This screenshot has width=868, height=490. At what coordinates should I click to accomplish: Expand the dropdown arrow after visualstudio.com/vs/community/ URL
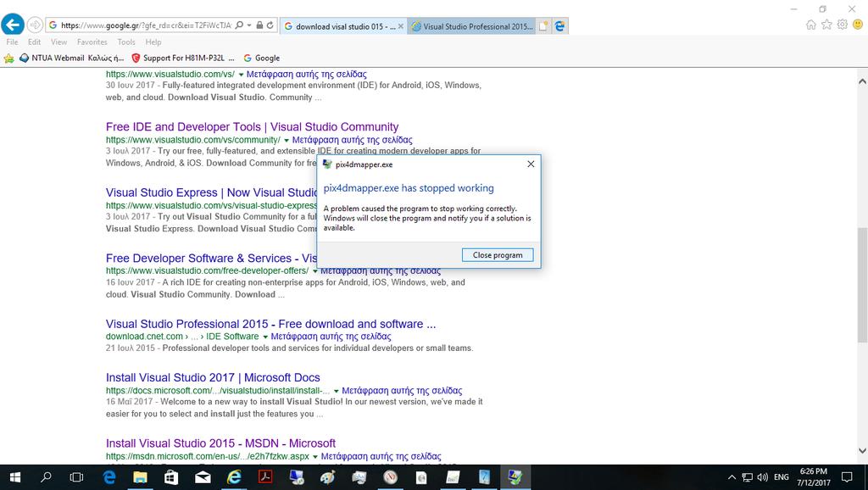(x=287, y=141)
